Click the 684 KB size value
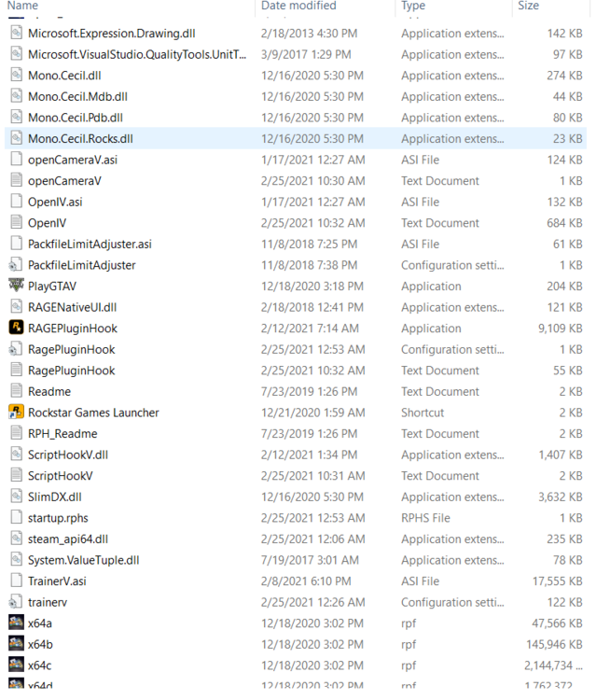Image resolution: width=596 pixels, height=700 pixels. (x=564, y=223)
